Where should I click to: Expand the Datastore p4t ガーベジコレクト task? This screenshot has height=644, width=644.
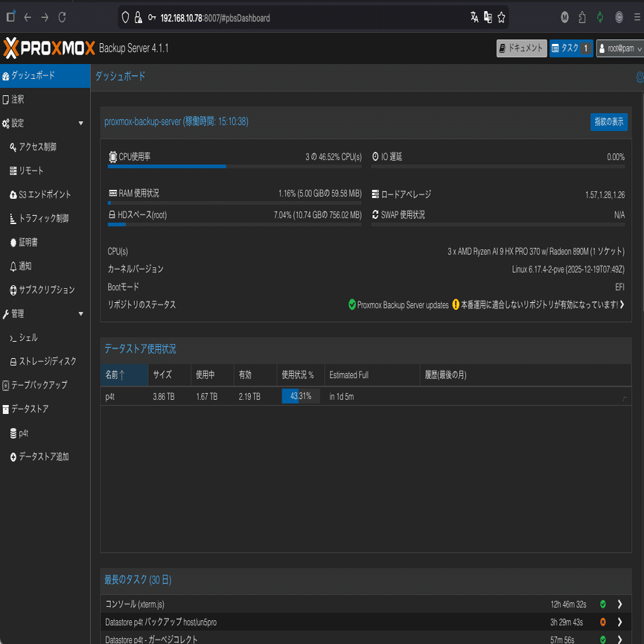point(621,639)
